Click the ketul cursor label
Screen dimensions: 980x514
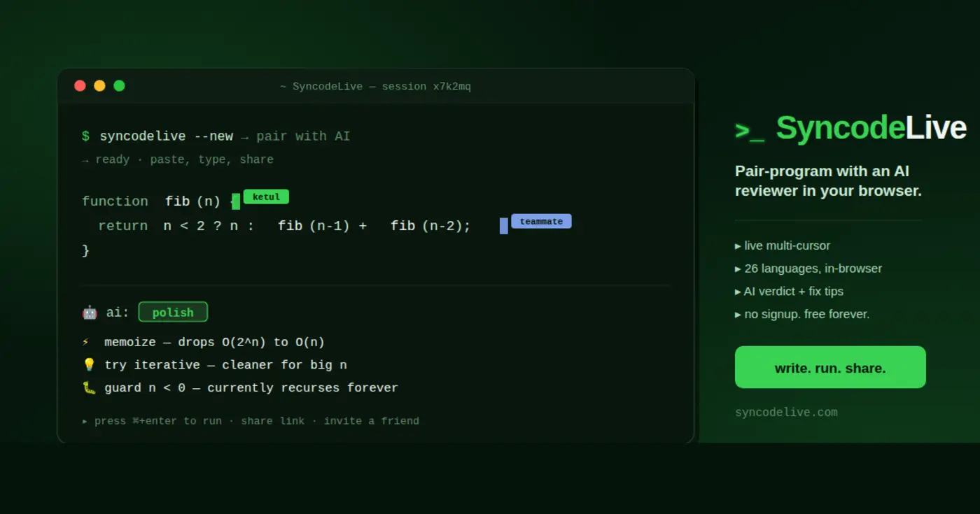(x=266, y=197)
